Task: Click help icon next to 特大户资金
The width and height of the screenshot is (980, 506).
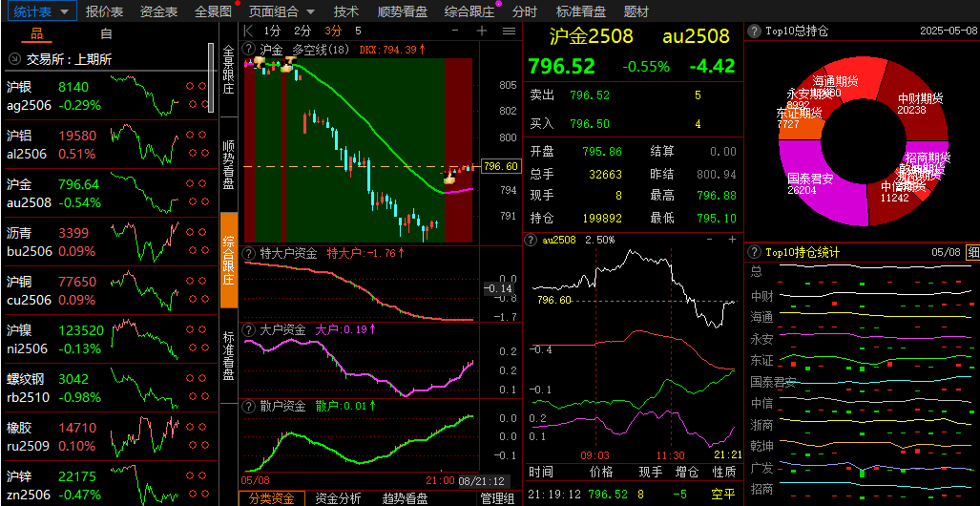Action: click(249, 253)
